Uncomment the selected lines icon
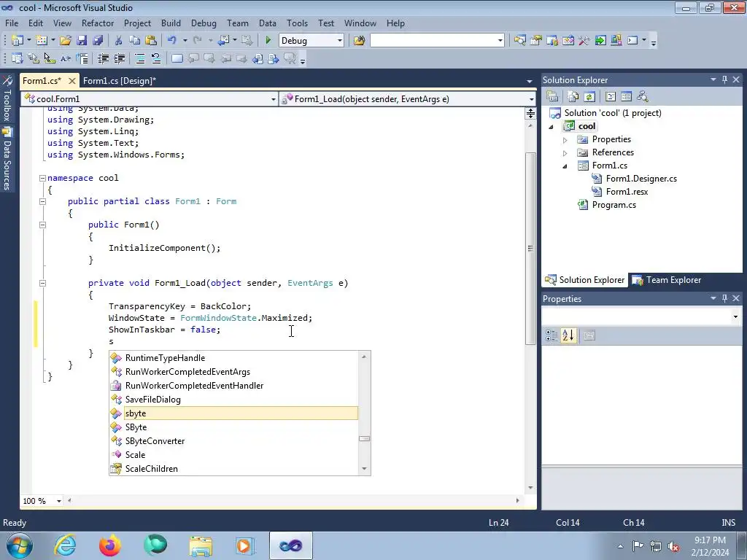The width and height of the screenshot is (747, 560). pyautogui.click(x=156, y=58)
